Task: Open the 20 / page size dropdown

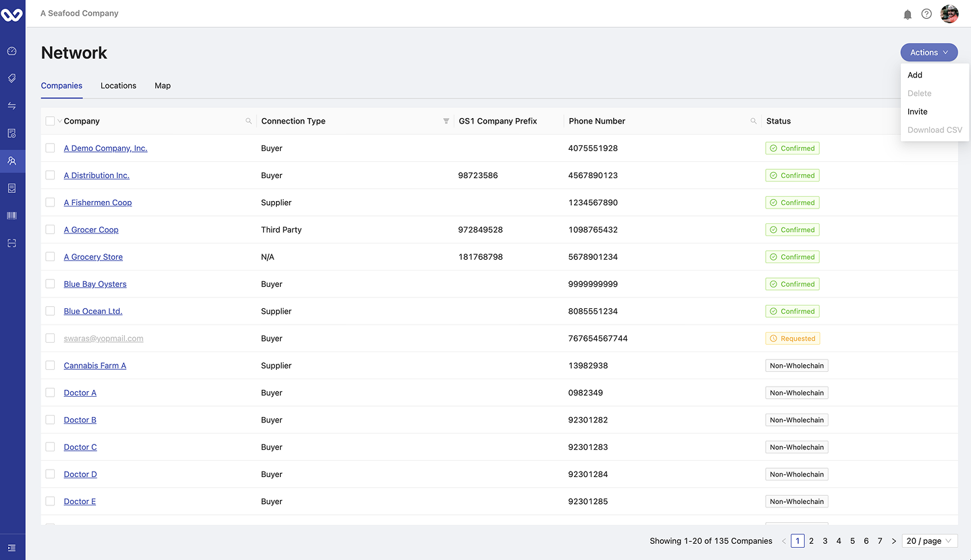Action: pyautogui.click(x=929, y=541)
